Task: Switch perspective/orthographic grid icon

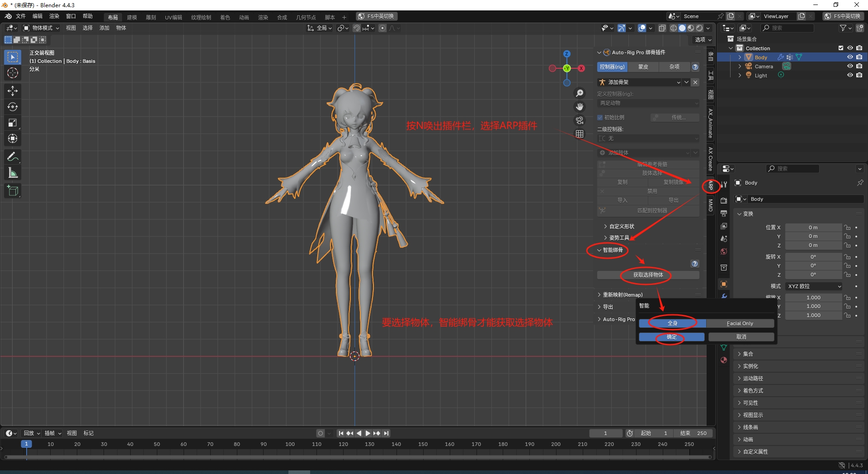Action: pos(580,134)
